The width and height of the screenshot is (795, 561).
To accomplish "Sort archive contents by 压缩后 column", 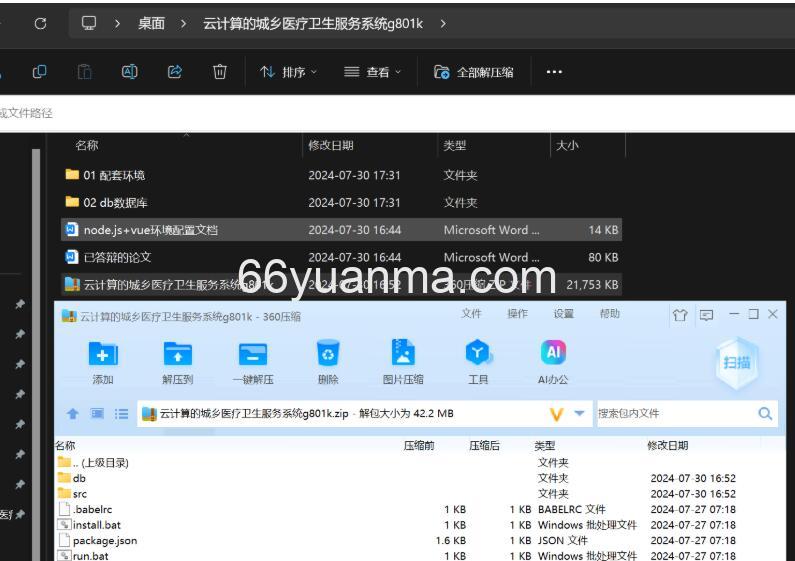I will tap(484, 446).
